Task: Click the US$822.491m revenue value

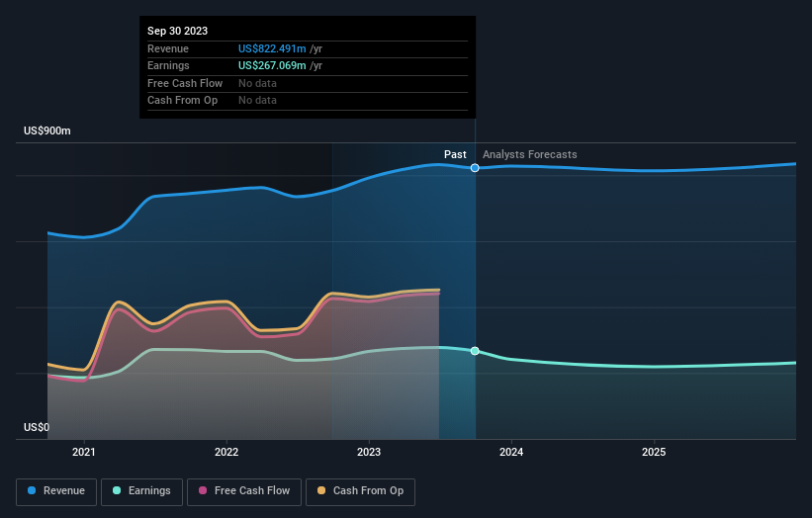Action: (272, 48)
